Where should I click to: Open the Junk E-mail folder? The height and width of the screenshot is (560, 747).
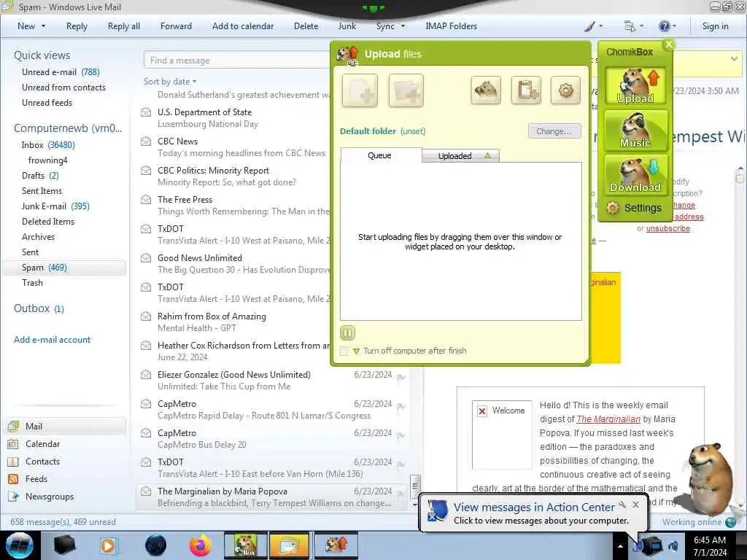pyautogui.click(x=55, y=206)
